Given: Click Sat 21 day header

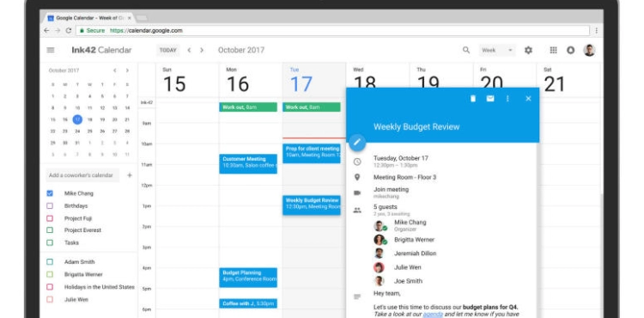Looking at the screenshot, I should tap(568, 80).
